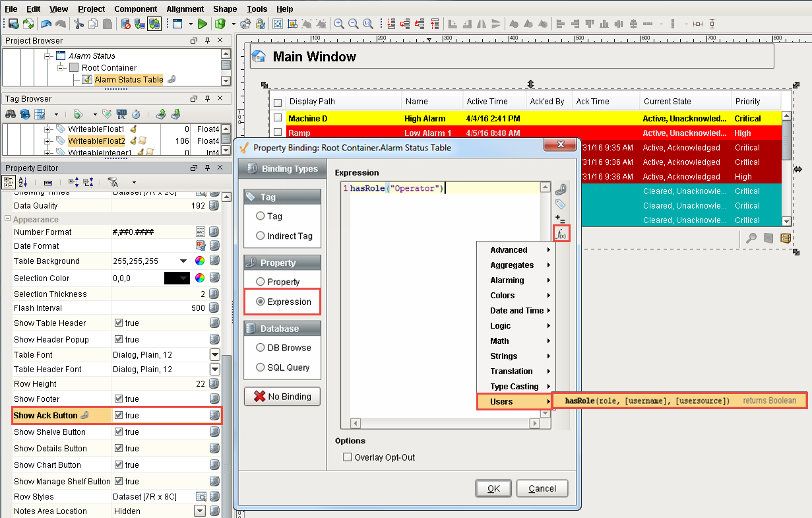Start preview mode with green play icon
The width and height of the screenshot is (812, 518).
coord(202,24)
